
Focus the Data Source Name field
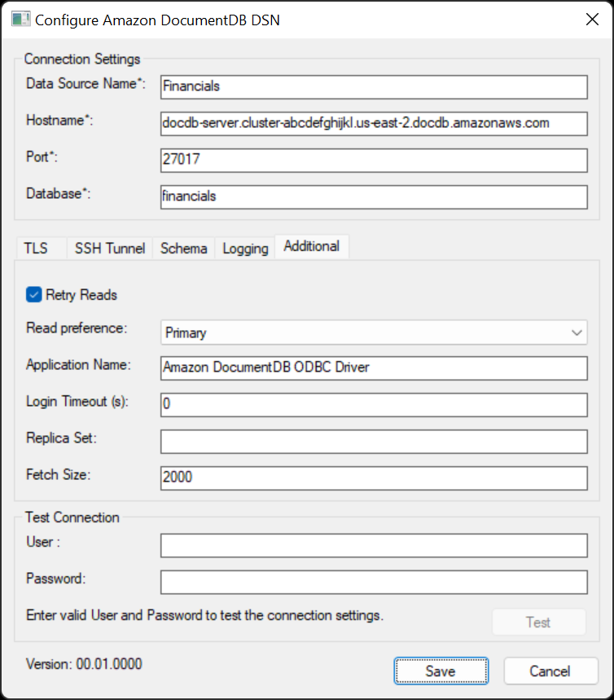[374, 87]
